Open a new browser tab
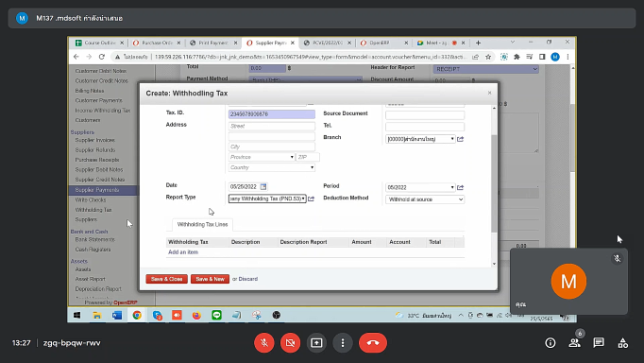The height and width of the screenshot is (363, 644). [x=478, y=43]
